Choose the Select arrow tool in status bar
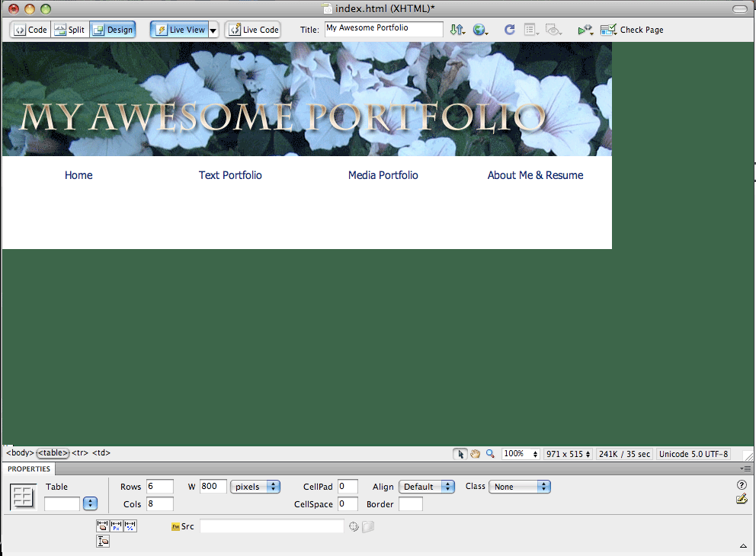 pyautogui.click(x=460, y=454)
